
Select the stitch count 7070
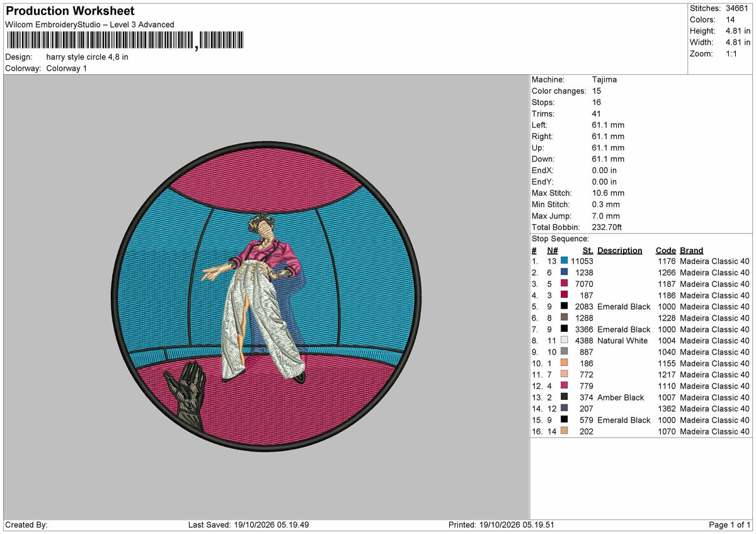click(x=584, y=284)
